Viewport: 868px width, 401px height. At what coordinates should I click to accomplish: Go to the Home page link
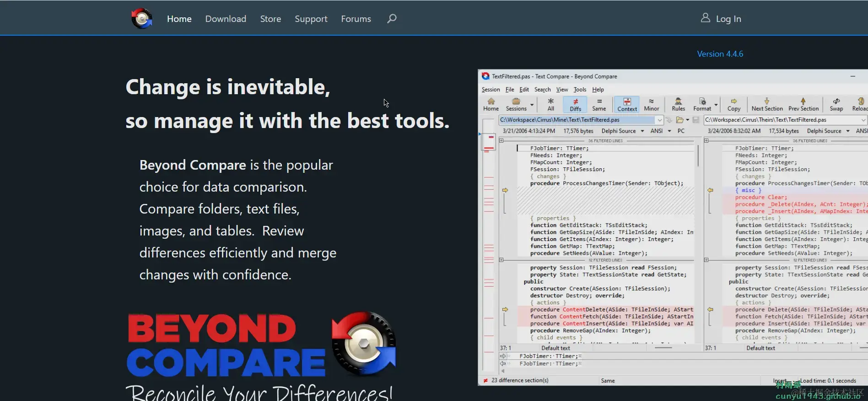[179, 19]
